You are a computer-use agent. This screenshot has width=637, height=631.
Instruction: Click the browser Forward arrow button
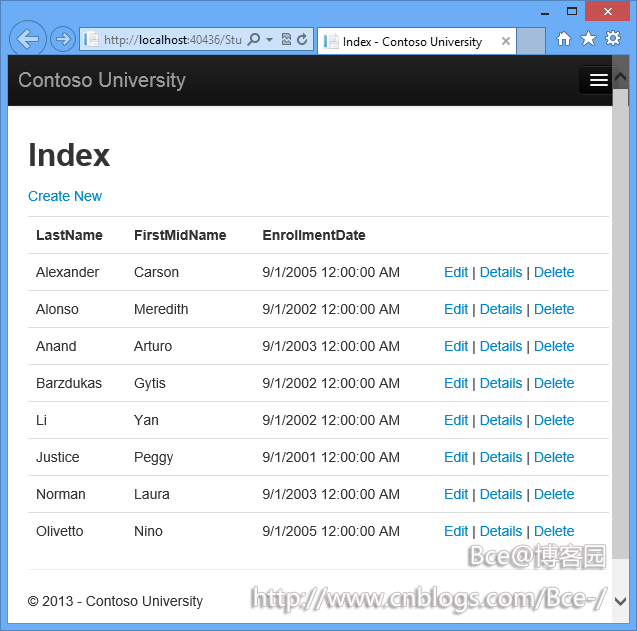coord(63,39)
